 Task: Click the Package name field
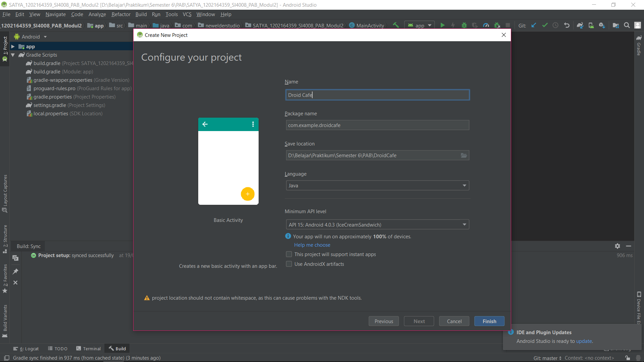(377, 125)
